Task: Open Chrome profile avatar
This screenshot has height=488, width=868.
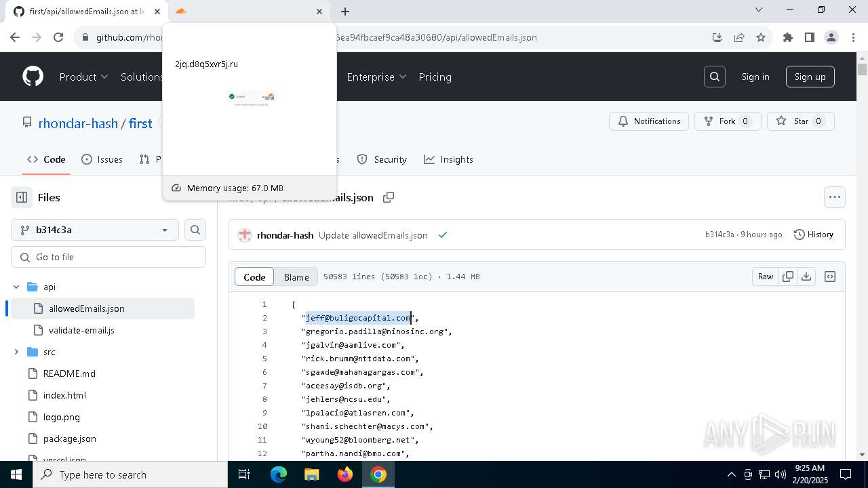Action: pos(831,37)
